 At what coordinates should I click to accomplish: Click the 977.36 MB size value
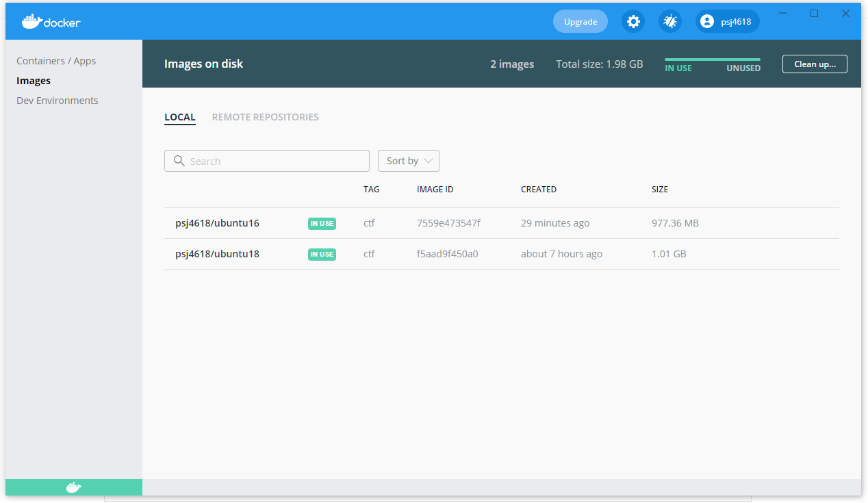point(675,223)
